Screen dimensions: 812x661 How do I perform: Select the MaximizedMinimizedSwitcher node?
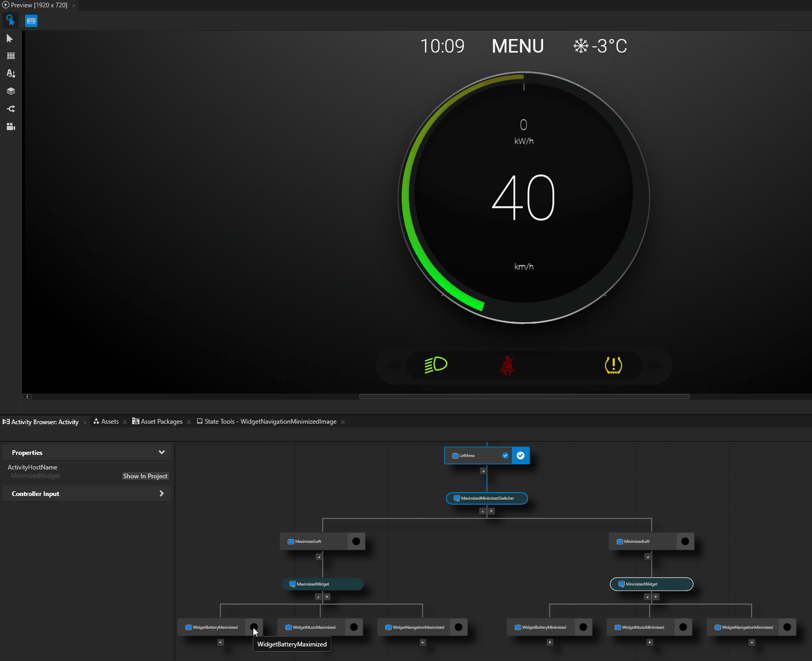coord(487,498)
